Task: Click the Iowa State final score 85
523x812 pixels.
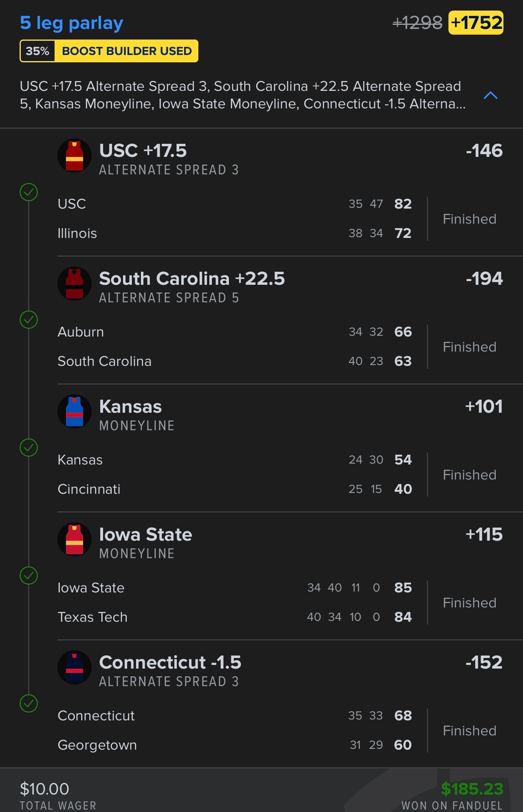Action: [403, 588]
